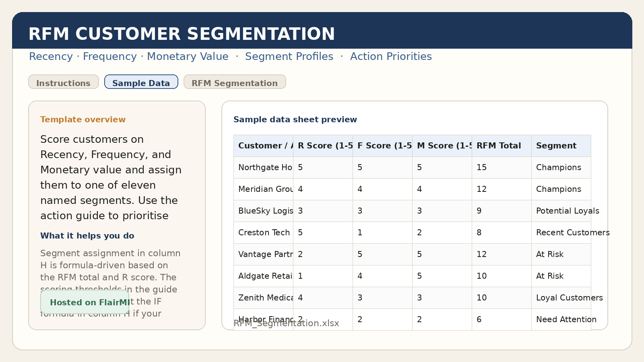Select the At Risk segment cell for Aldgate
Viewport: 644px width, 362px height.
(549, 276)
